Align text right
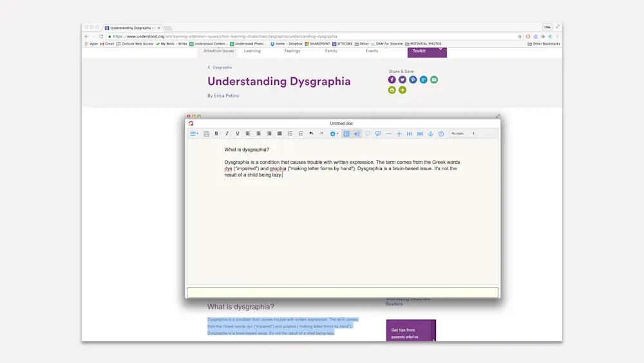Viewport: 644px width, 363px height. (269, 133)
